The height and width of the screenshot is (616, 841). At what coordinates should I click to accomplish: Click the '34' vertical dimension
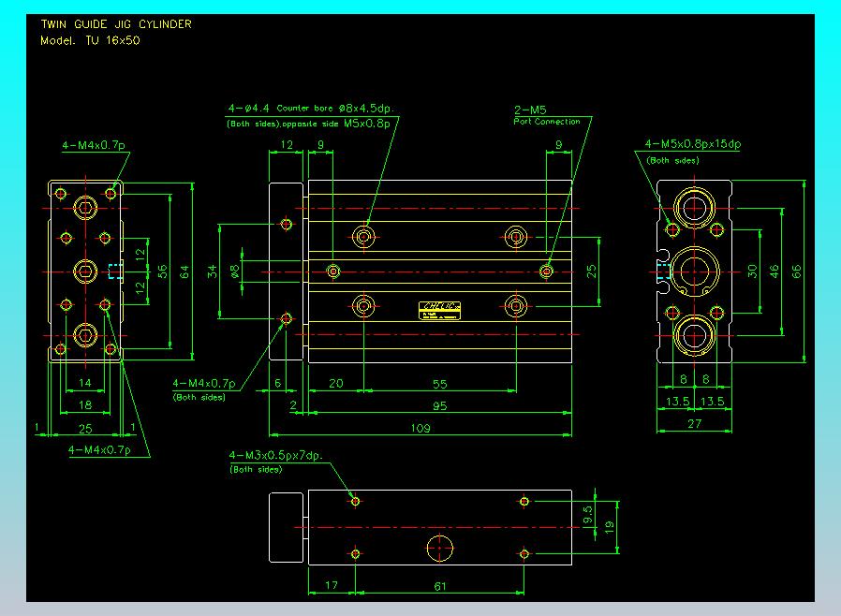coord(213,271)
